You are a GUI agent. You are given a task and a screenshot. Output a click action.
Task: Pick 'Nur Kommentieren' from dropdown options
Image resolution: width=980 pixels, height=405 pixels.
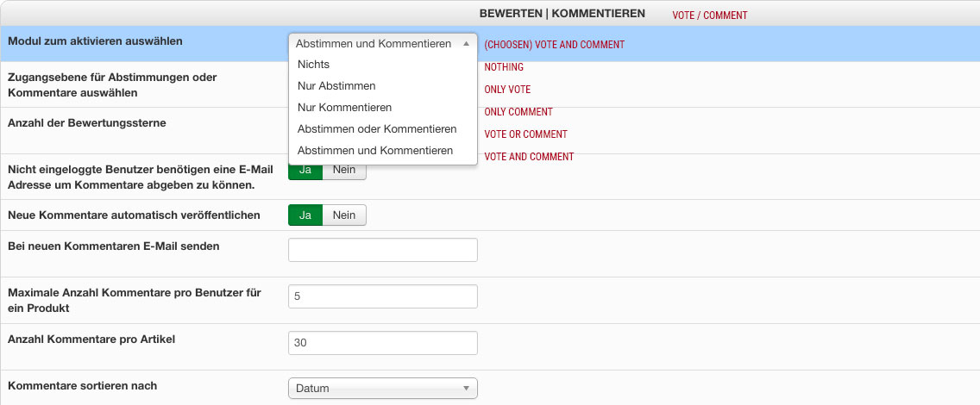point(344,108)
